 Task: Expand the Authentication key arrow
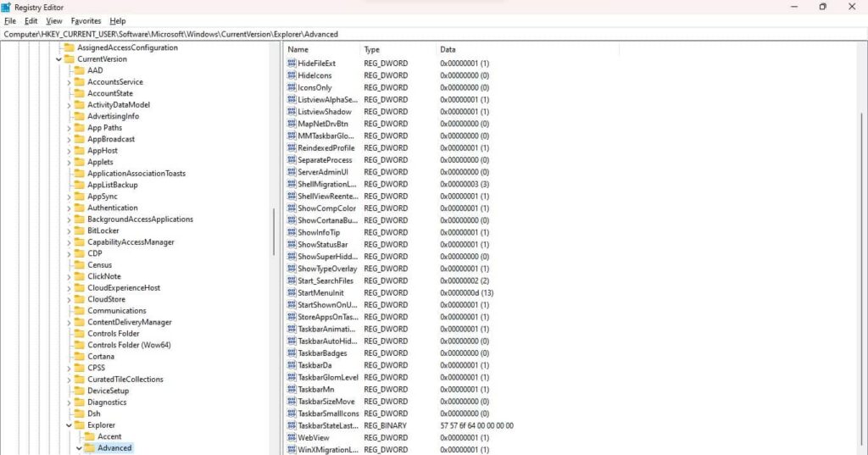(x=69, y=208)
